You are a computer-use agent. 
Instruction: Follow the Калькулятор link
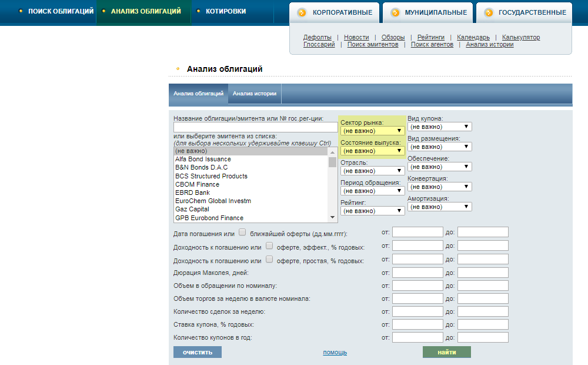[520, 37]
